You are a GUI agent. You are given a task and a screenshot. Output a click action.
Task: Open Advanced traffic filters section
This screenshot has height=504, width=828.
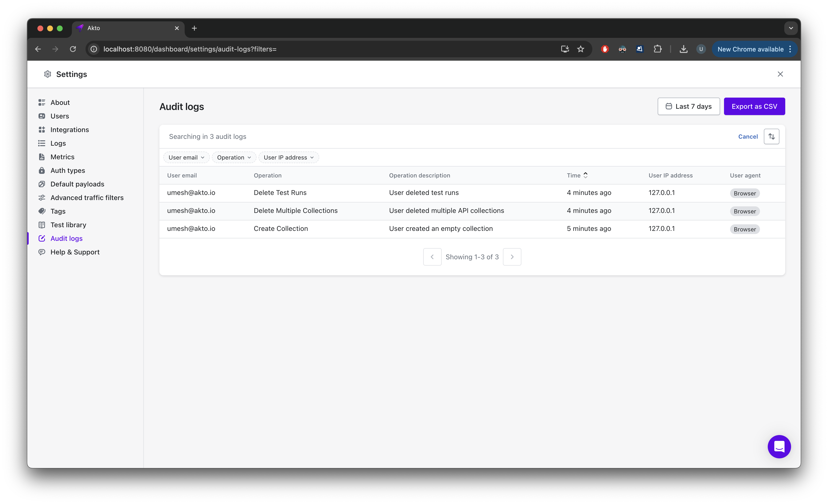coord(87,197)
